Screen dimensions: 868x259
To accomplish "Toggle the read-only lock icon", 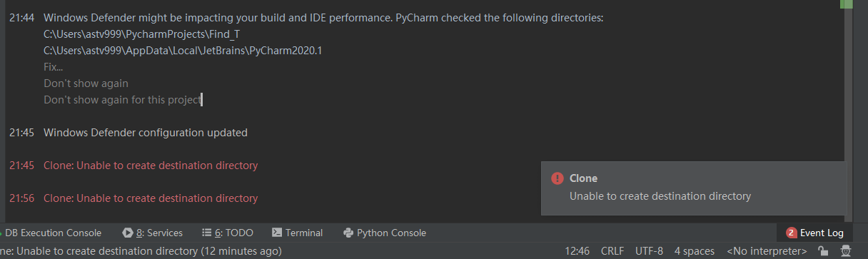I will click(x=823, y=251).
